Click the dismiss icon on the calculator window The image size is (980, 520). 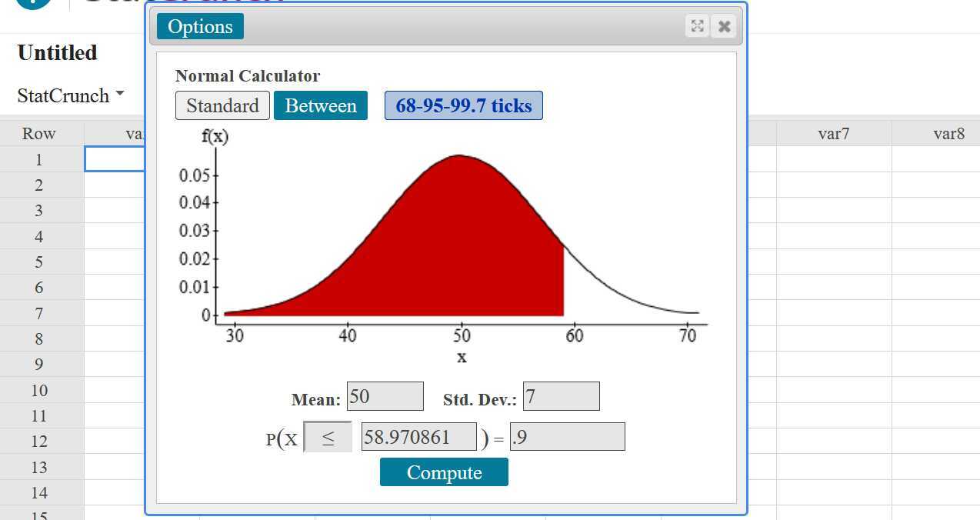coord(723,25)
